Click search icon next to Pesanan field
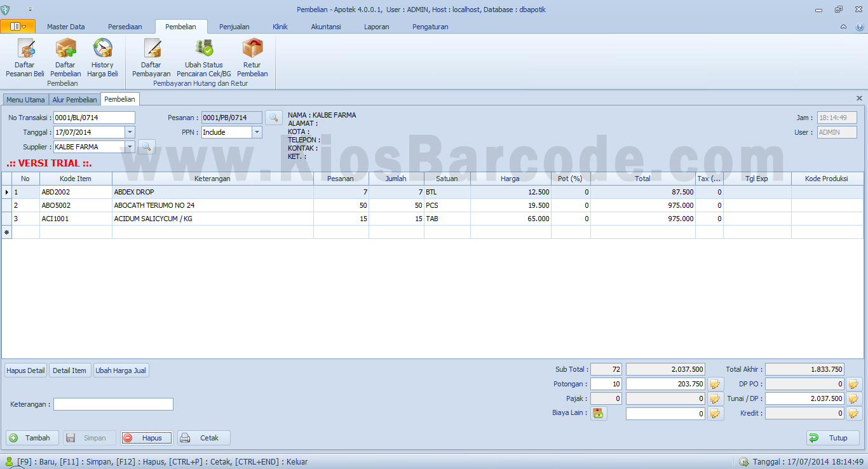Screen dimensions: 868x469 pyautogui.click(x=274, y=118)
